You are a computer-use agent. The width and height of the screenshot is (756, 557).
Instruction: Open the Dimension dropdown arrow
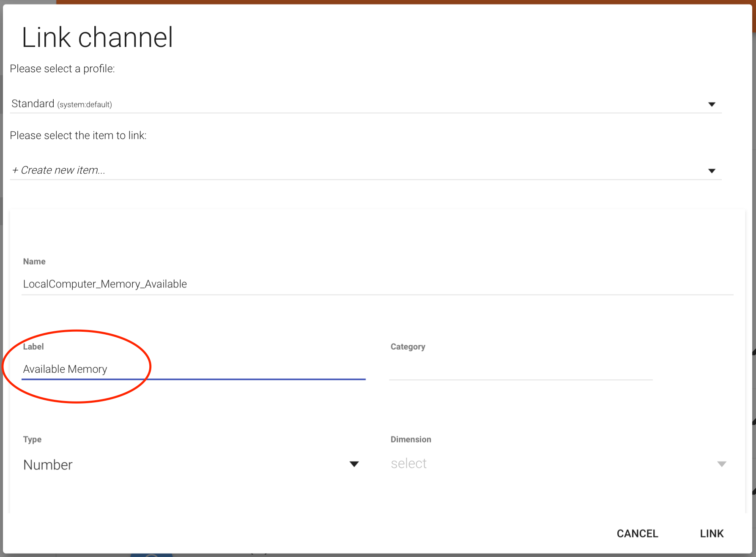tap(721, 464)
